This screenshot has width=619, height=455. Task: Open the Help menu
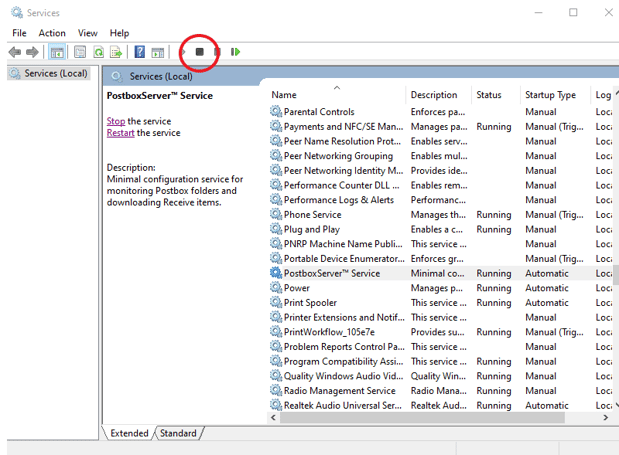120,33
